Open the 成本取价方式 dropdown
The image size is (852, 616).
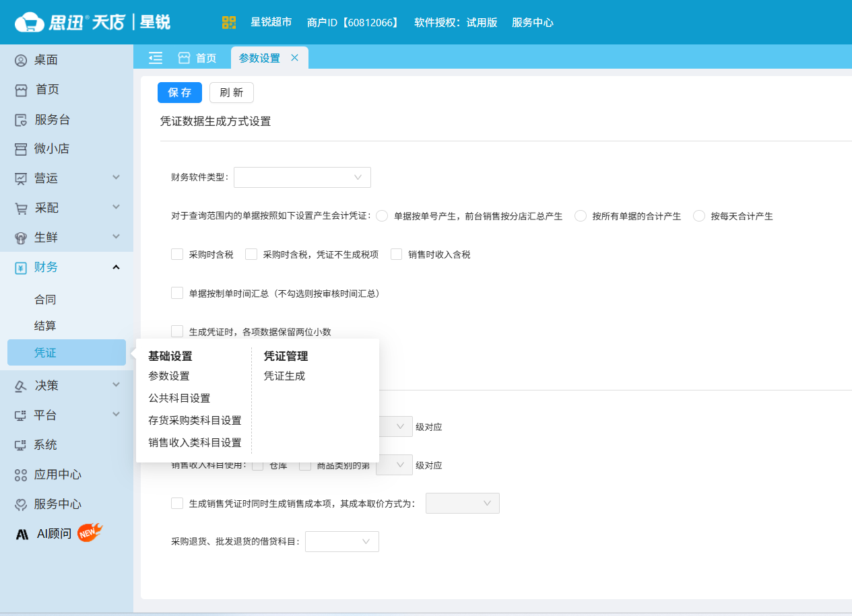click(x=463, y=504)
